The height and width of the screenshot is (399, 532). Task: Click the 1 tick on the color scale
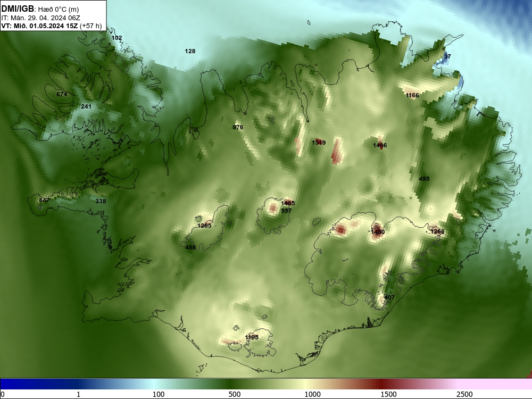pyautogui.click(x=78, y=394)
